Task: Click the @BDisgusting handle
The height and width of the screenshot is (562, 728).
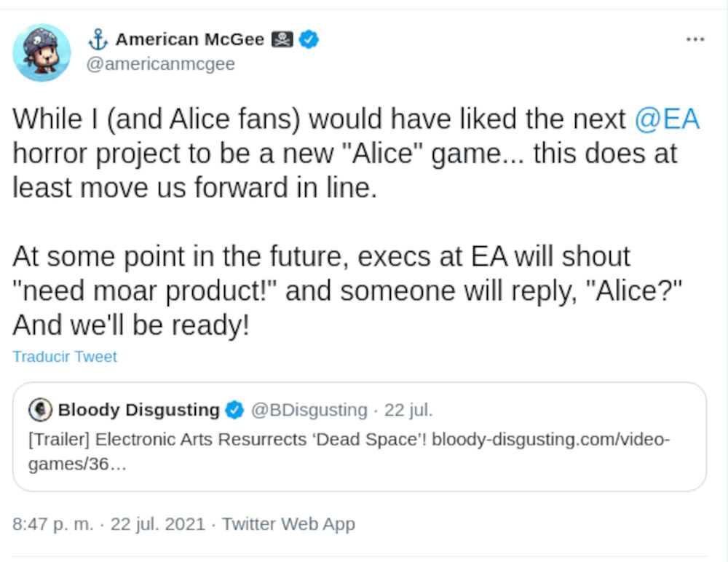Action: 309,411
